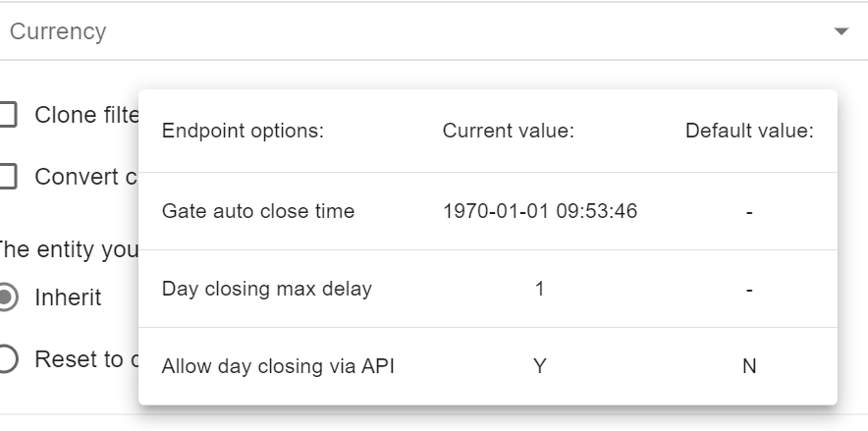The image size is (868, 431).
Task: Click the 1970-01-01 09:53:46 timestamp value
Action: tap(540, 211)
